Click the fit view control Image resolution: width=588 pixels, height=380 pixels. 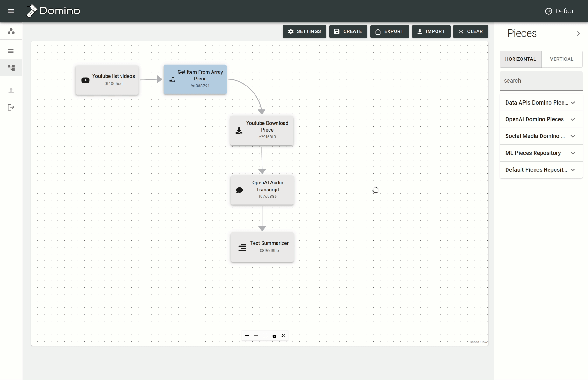pyautogui.click(x=265, y=335)
